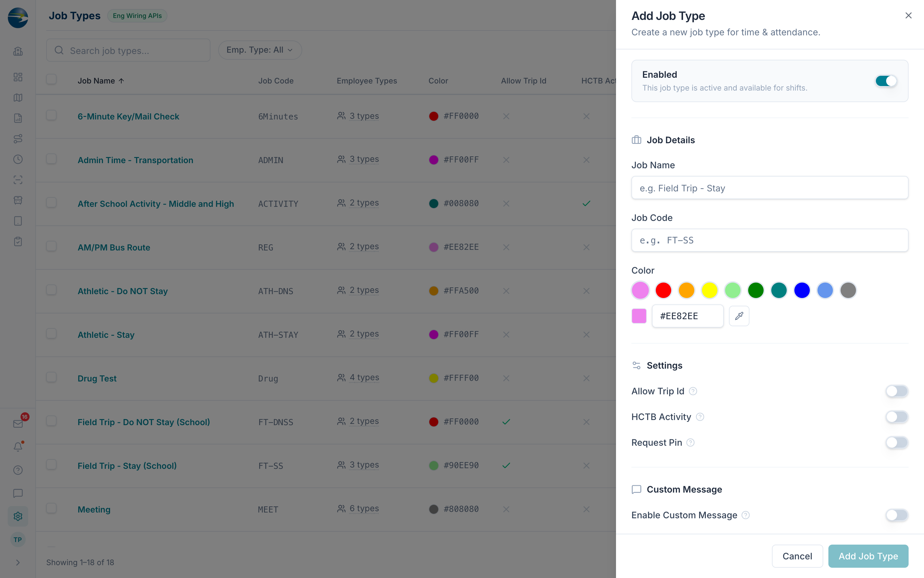This screenshot has width=924, height=578.
Task: Click the #EE82EE hex color input
Action: click(687, 316)
